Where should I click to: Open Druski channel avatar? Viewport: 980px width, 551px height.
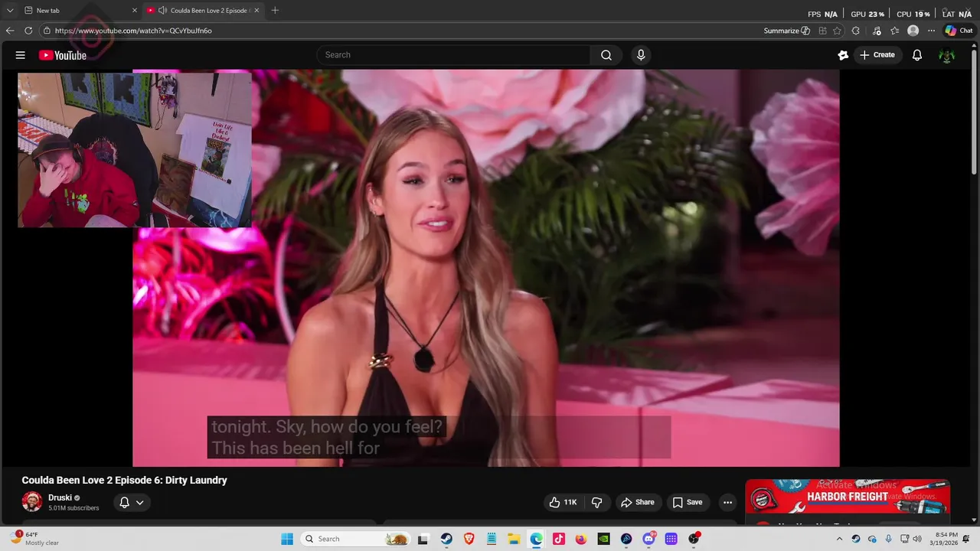coord(32,502)
